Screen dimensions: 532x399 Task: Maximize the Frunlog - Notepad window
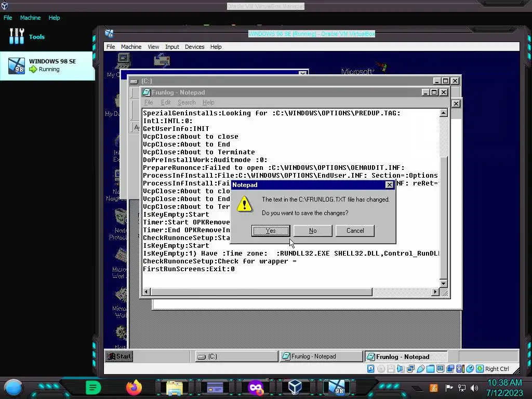pos(434,92)
